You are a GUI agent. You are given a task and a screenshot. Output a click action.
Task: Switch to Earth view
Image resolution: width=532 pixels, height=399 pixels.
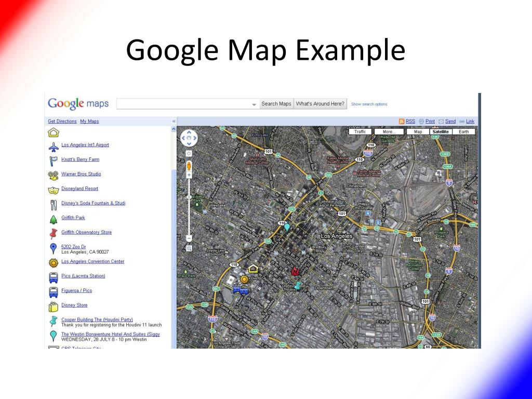(463, 131)
